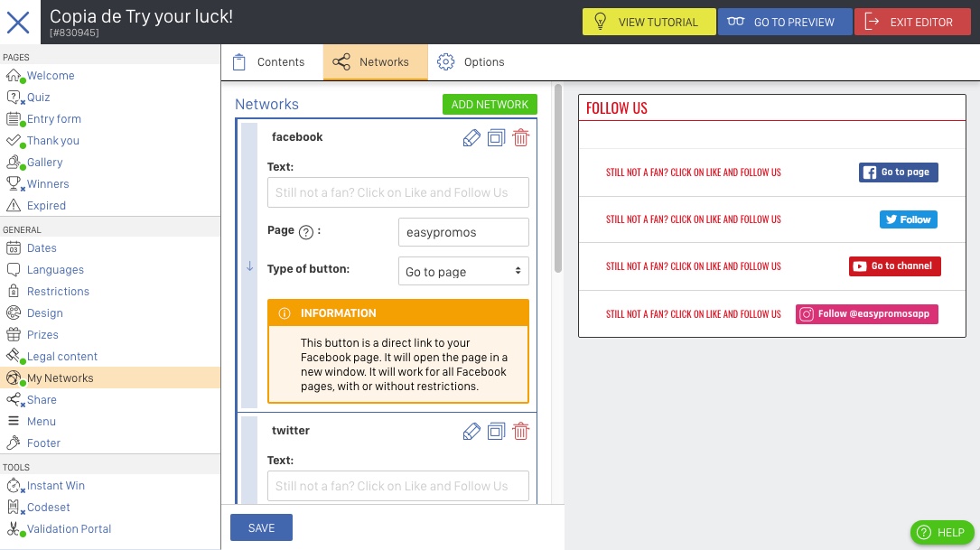The height and width of the screenshot is (550, 980).
Task: Click the down arrow to move facebook network
Action: 249,266
